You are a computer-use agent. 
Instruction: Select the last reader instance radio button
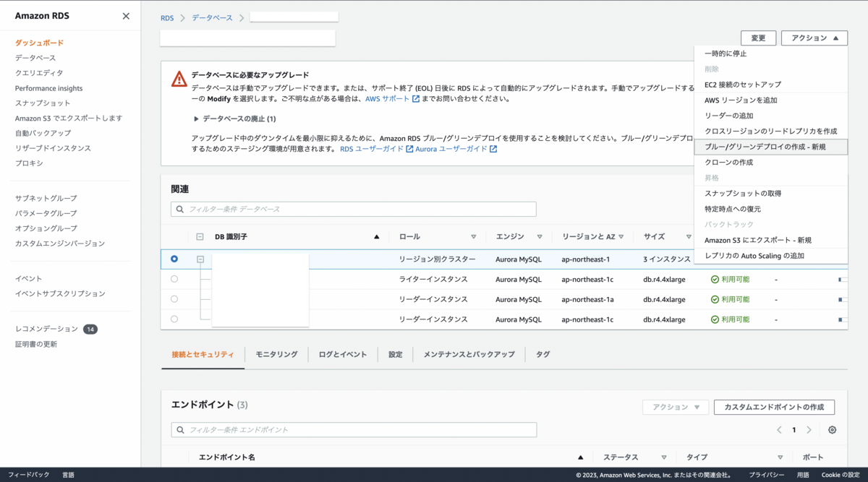click(x=174, y=319)
